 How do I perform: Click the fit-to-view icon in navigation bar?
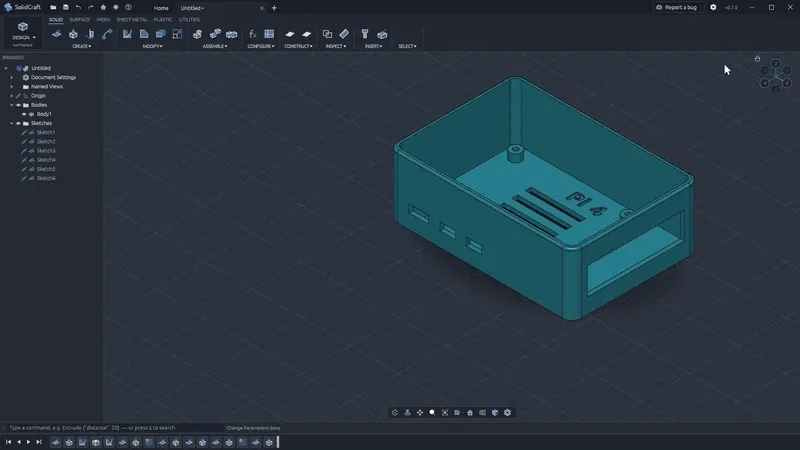445,412
